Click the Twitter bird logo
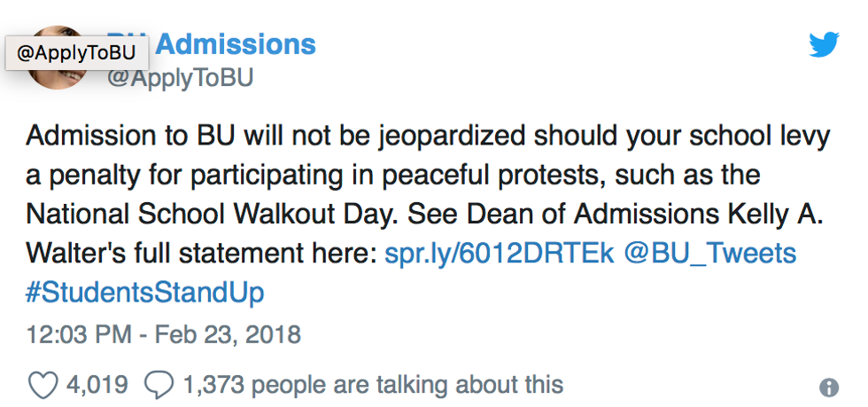The width and height of the screenshot is (868, 407). 823,45
